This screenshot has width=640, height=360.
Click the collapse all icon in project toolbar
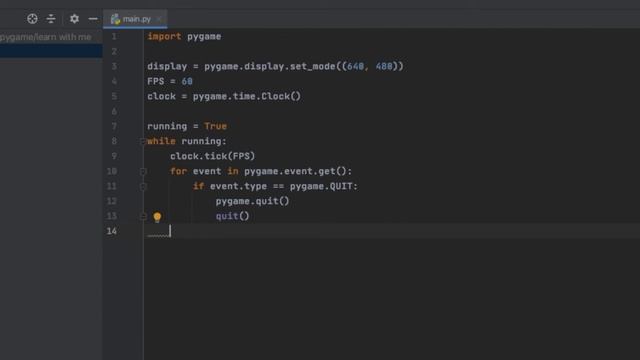pyautogui.click(x=51, y=19)
